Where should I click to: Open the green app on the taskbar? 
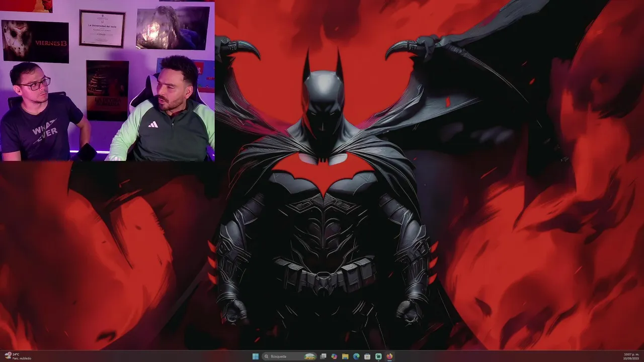click(378, 356)
